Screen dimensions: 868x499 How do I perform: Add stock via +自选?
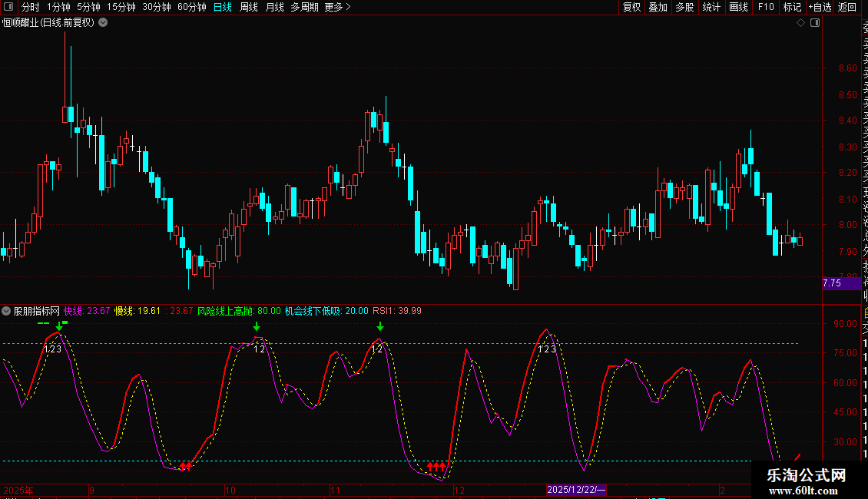(820, 7)
